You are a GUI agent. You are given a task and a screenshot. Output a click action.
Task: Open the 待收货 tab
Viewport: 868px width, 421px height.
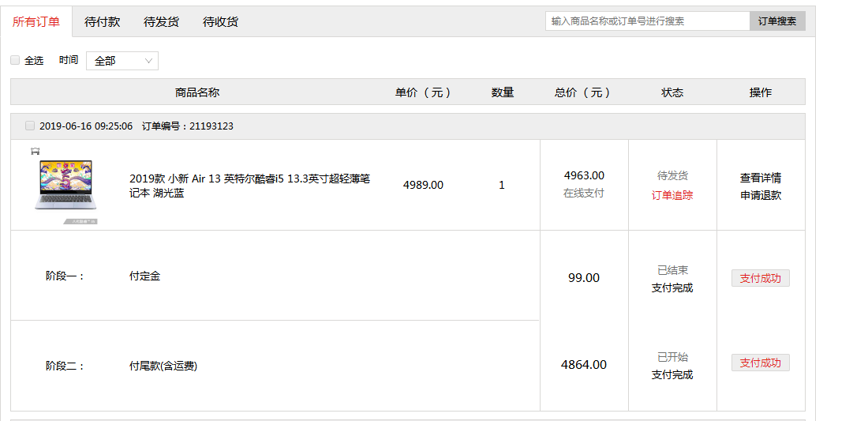click(220, 22)
